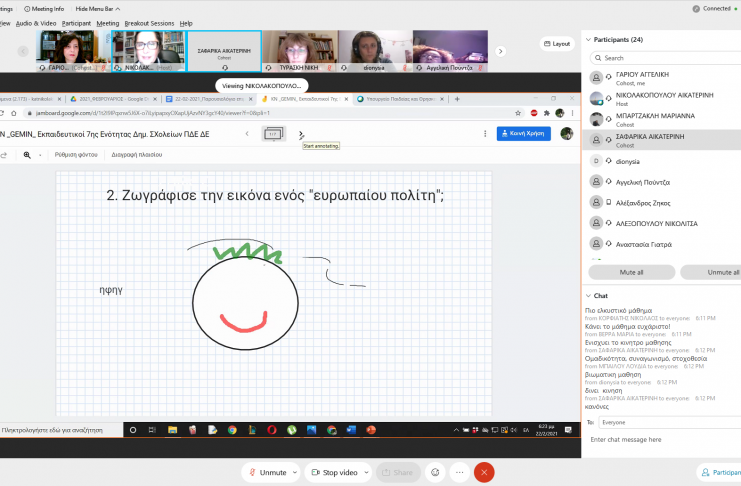Screen dimensions: 741x486
Task: Open the reactions smiley icon
Action: 435,472
